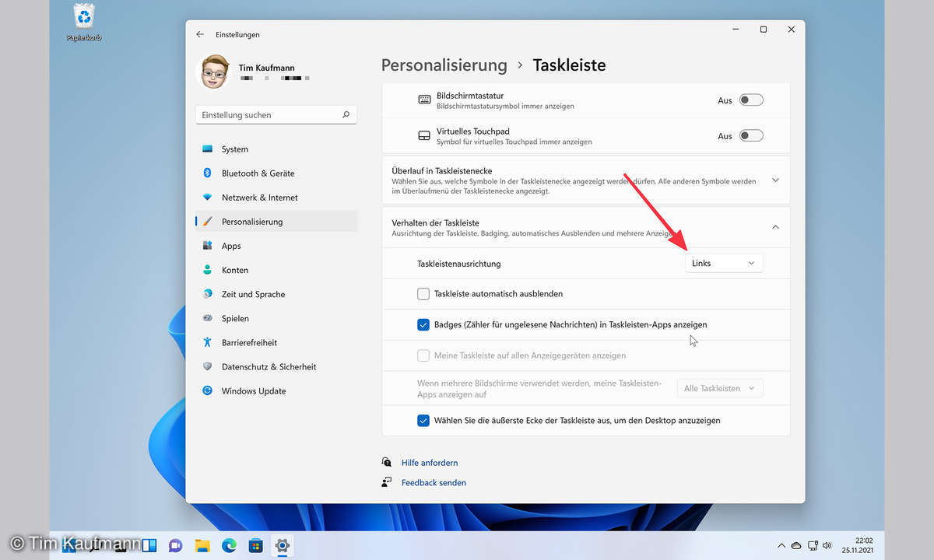
Task: Click the magnifier icon in search box
Action: click(x=346, y=114)
